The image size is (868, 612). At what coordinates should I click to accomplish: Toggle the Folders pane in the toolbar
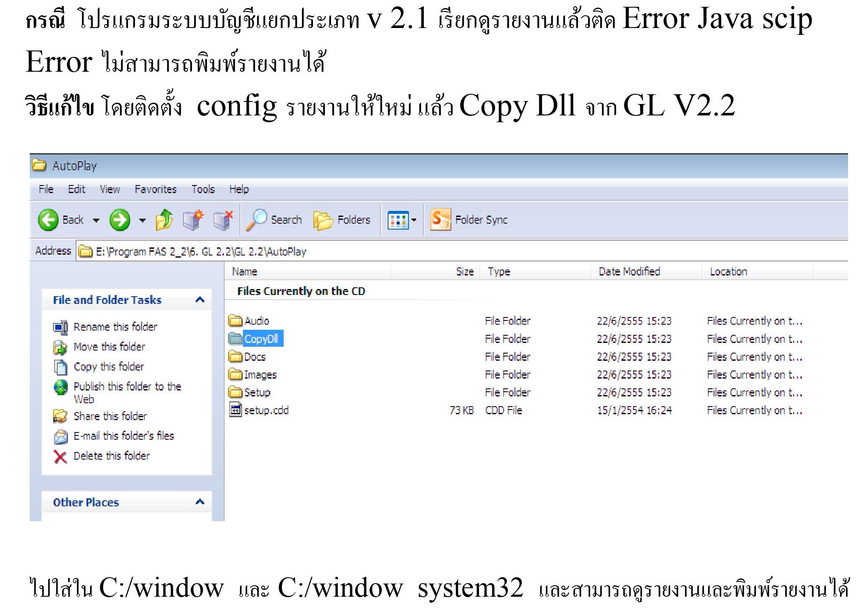click(323, 219)
